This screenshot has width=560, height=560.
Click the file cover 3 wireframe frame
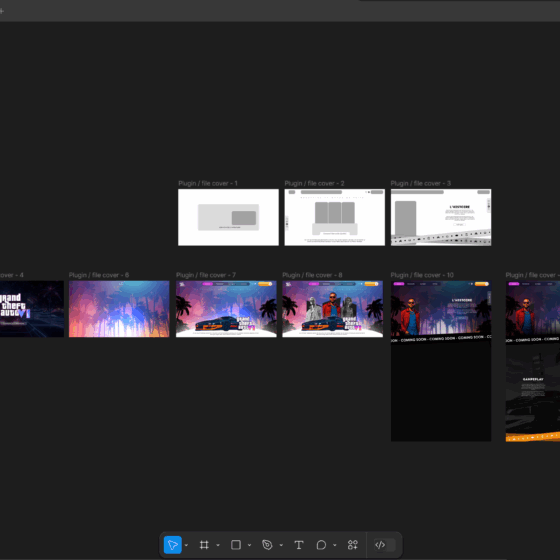[441, 217]
